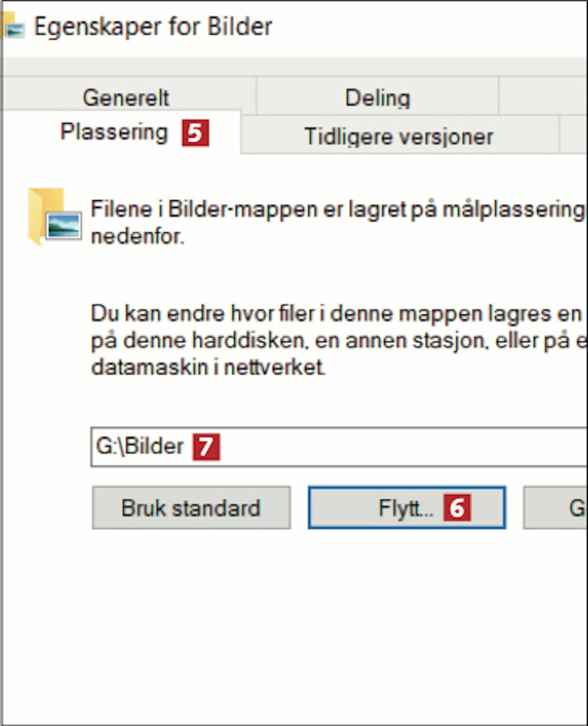Click the Bilder folder icon in title bar
The width and height of the screenshot is (588, 726).
tap(13, 27)
